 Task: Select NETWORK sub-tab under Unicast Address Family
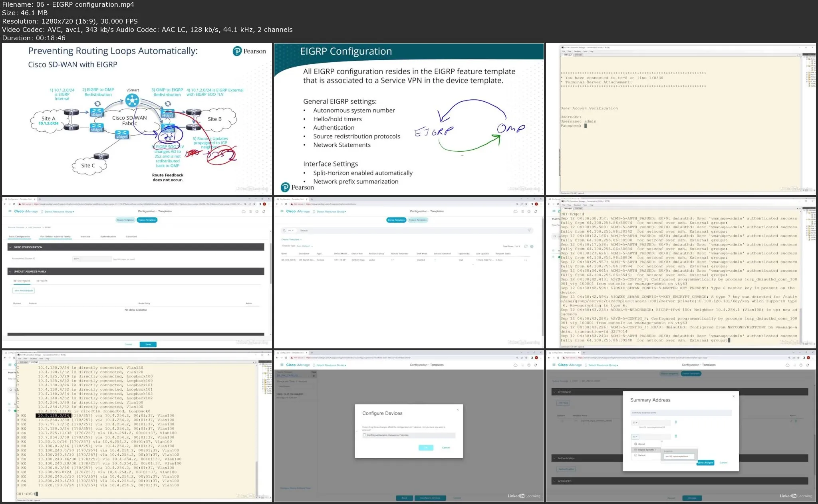point(42,281)
